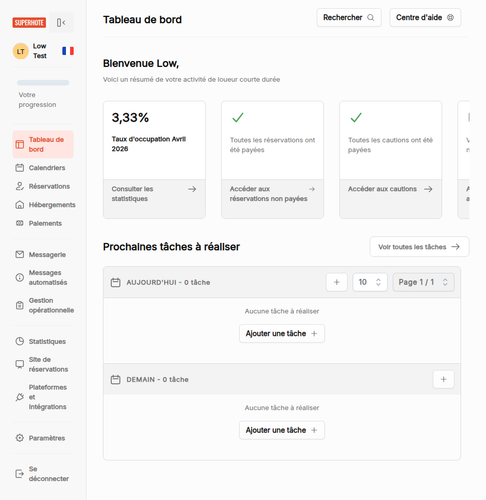Click the SuperHote logo
Screen dimensions: 486x500
(29, 23)
